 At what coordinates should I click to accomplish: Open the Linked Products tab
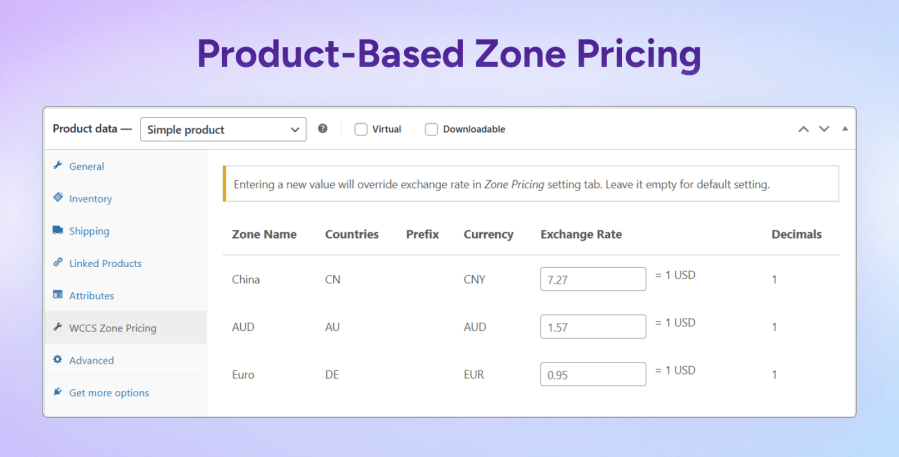(x=125, y=263)
